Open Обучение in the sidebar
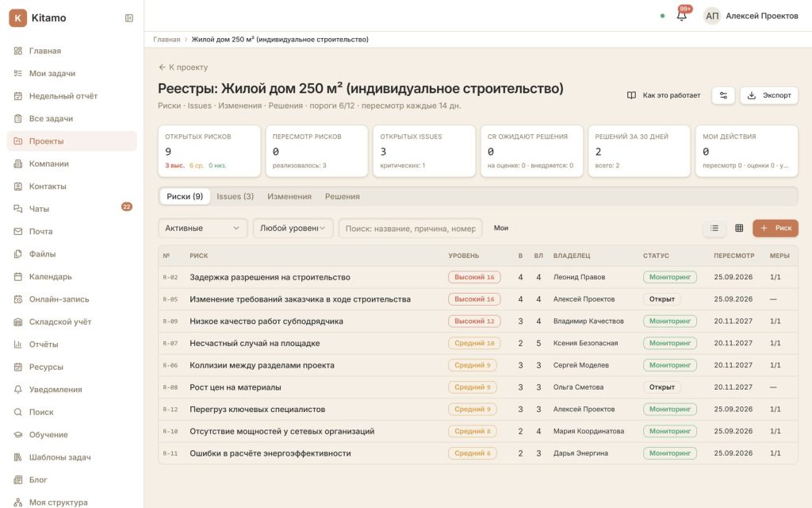The image size is (812, 508). (x=71, y=434)
